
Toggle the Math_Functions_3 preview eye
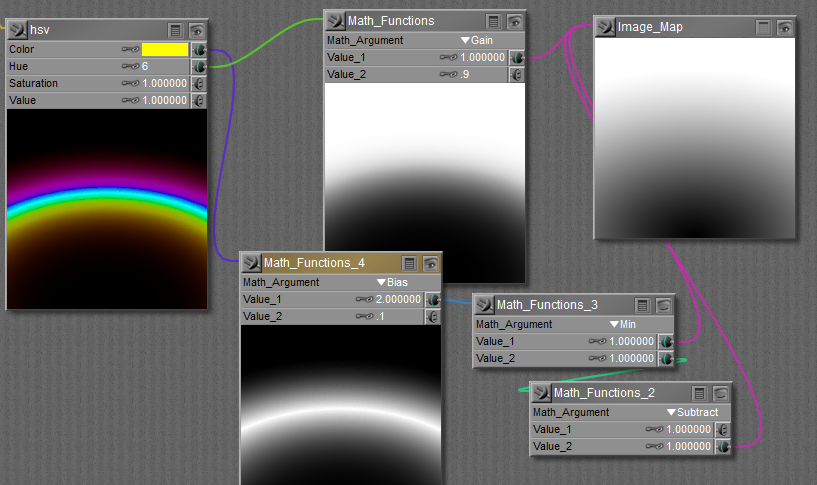click(663, 306)
